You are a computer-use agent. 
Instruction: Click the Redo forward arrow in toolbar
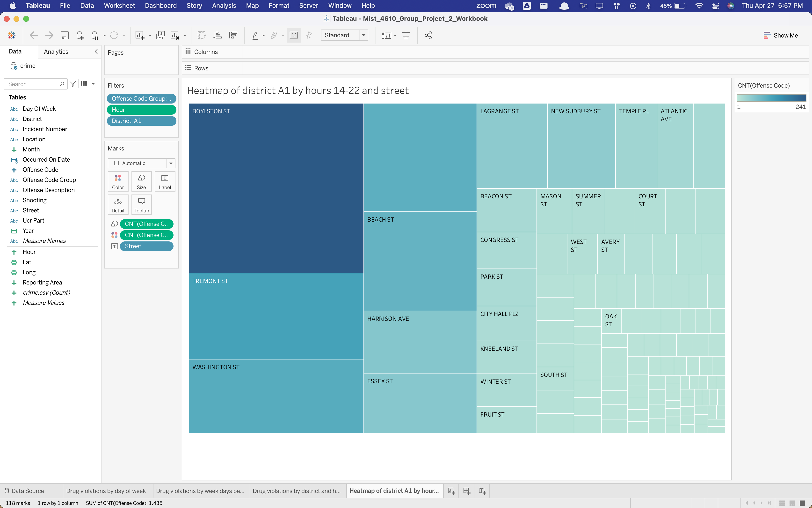49,35
